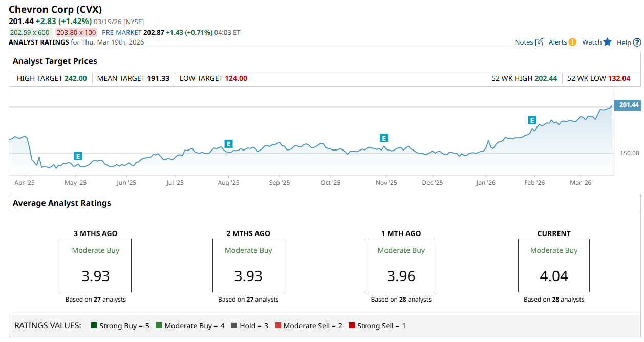The image size is (644, 342).
Task: Click the Apr '25 axis label
Action: coord(25,183)
